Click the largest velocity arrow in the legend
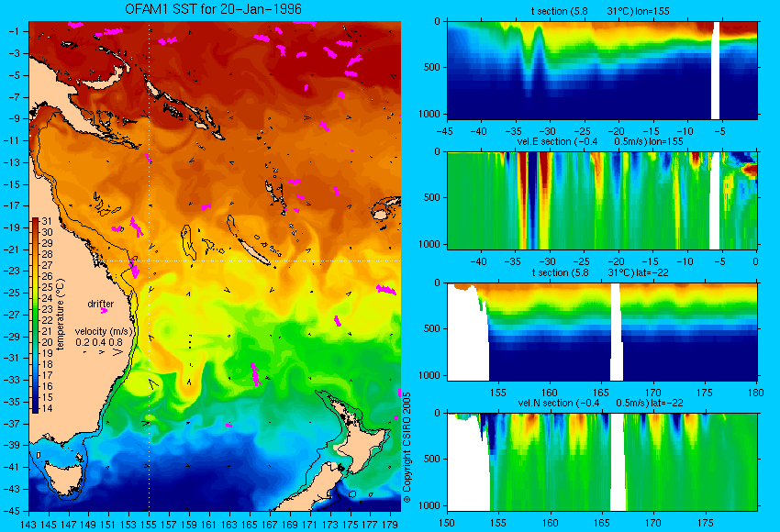This screenshot has height=532, width=780. pyautogui.click(x=117, y=352)
